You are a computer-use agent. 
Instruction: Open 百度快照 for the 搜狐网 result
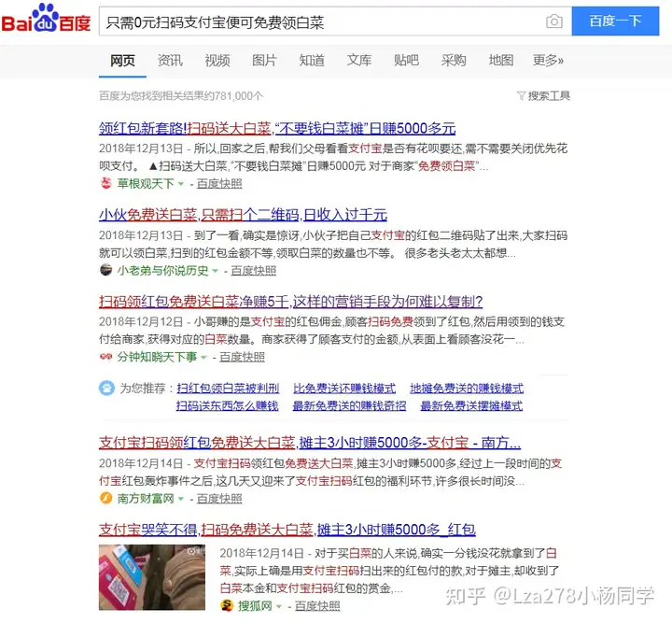coord(317,606)
